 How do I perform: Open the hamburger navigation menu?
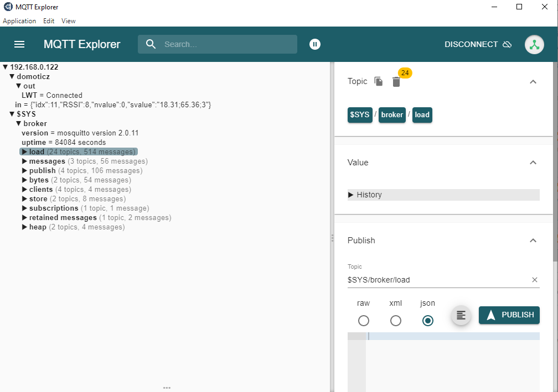[19, 44]
